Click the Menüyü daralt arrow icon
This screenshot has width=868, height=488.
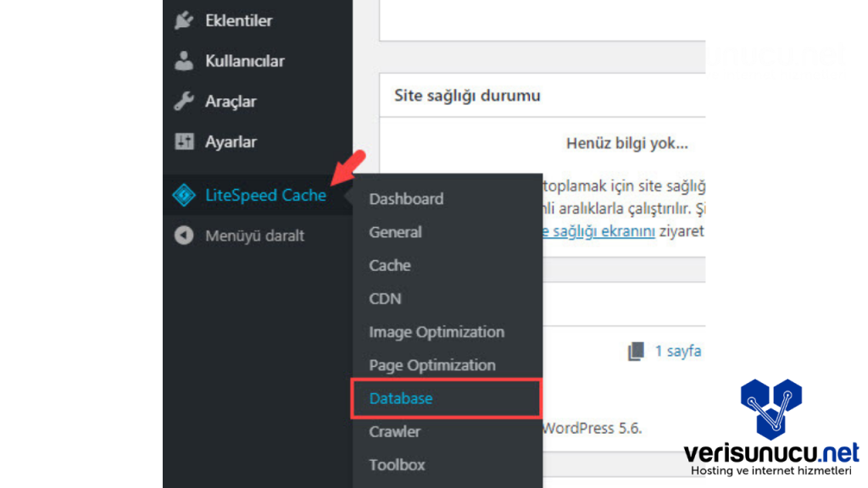[184, 236]
